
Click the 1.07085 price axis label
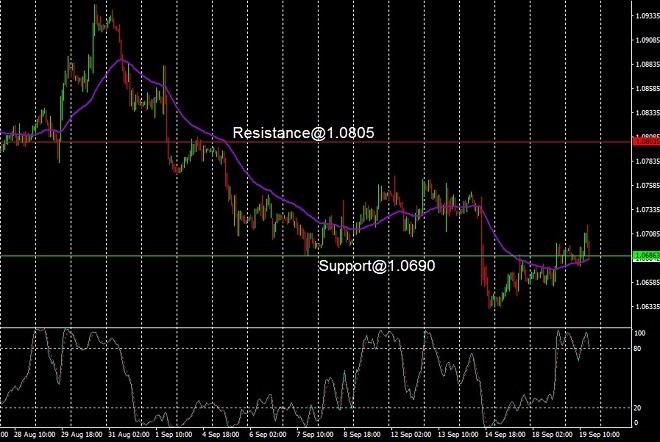647,234
